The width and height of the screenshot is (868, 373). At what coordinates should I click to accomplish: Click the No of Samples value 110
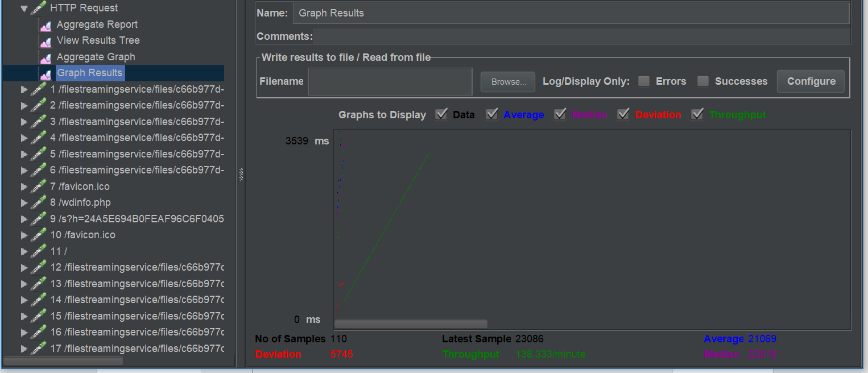(x=338, y=339)
